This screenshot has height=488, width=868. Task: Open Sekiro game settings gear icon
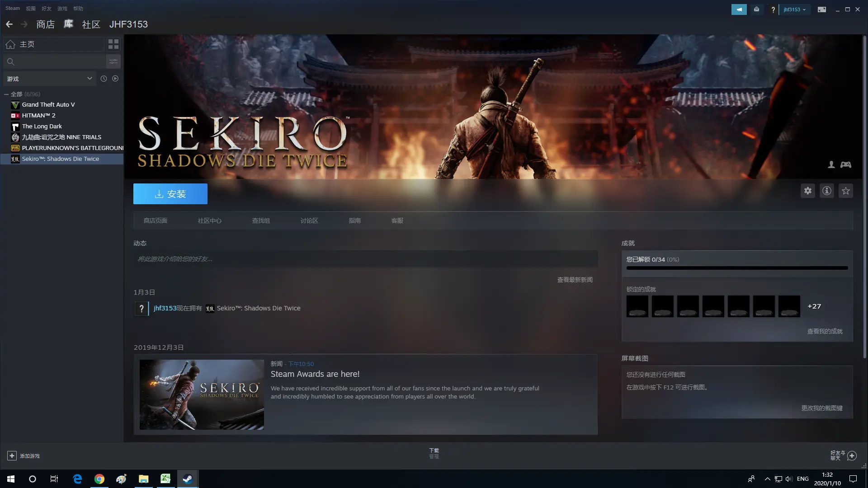[x=808, y=191]
